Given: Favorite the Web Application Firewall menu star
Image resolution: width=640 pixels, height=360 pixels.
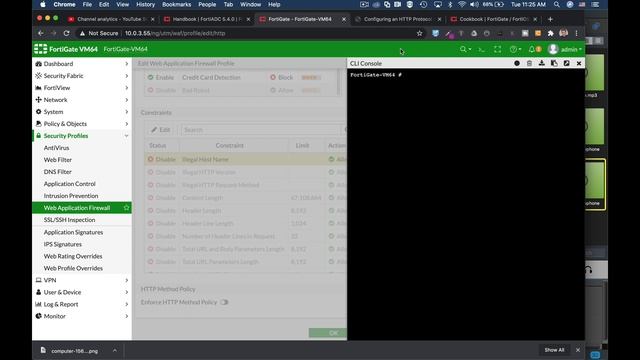Looking at the screenshot, I should coord(127,208).
